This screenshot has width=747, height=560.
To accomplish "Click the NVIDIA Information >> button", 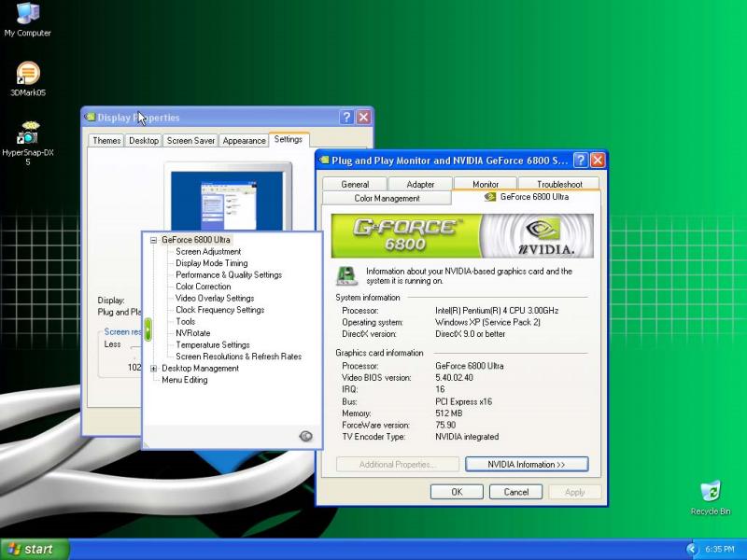I will tap(527, 464).
